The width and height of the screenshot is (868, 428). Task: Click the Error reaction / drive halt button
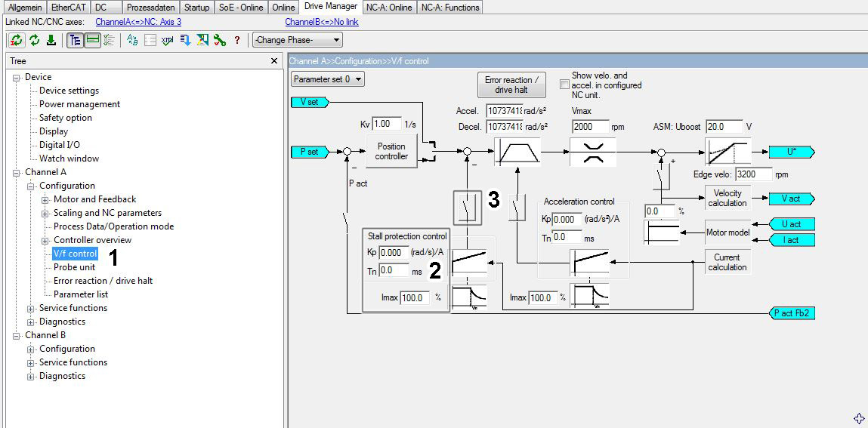tap(512, 85)
